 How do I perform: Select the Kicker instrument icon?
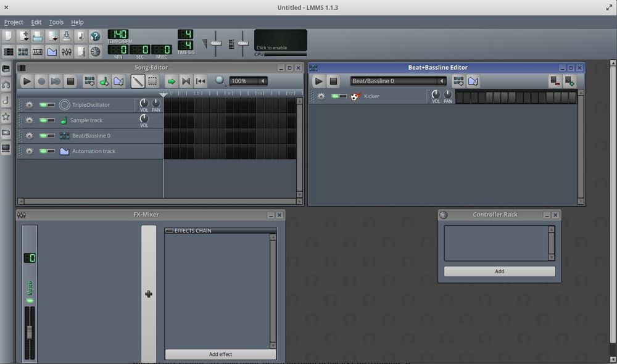pyautogui.click(x=355, y=96)
